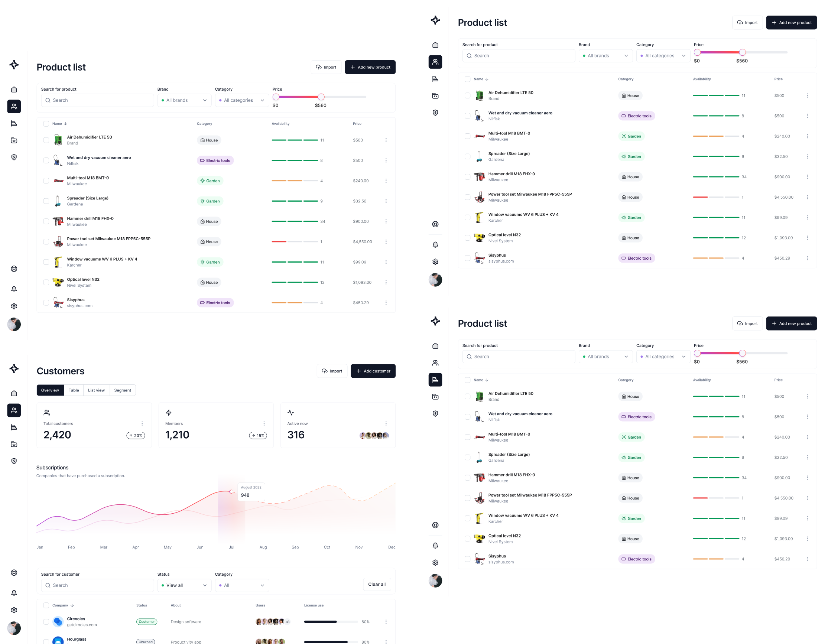Viewport: 828px width, 644px height.
Task: Switch to the Segment tab
Action: click(123, 390)
